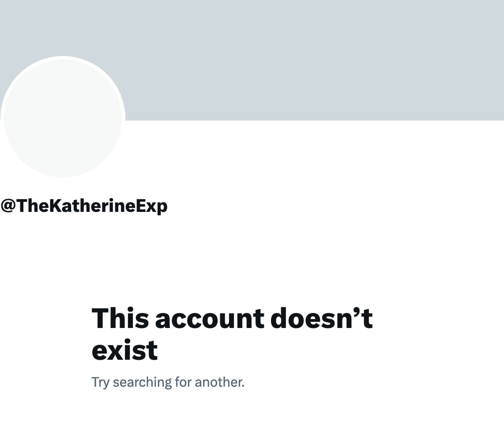This screenshot has width=504, height=422.
Task: Click the blank profile avatar placeholder
Action: (63, 118)
